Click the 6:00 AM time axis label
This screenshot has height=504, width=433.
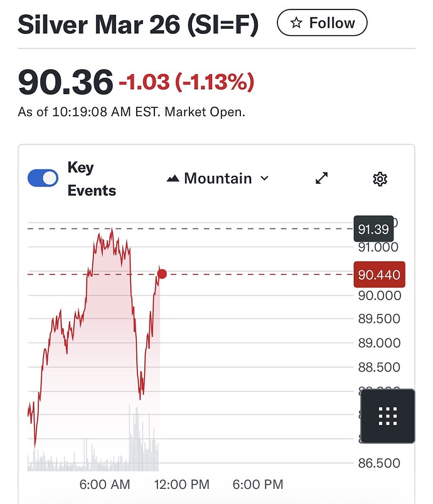point(105,485)
